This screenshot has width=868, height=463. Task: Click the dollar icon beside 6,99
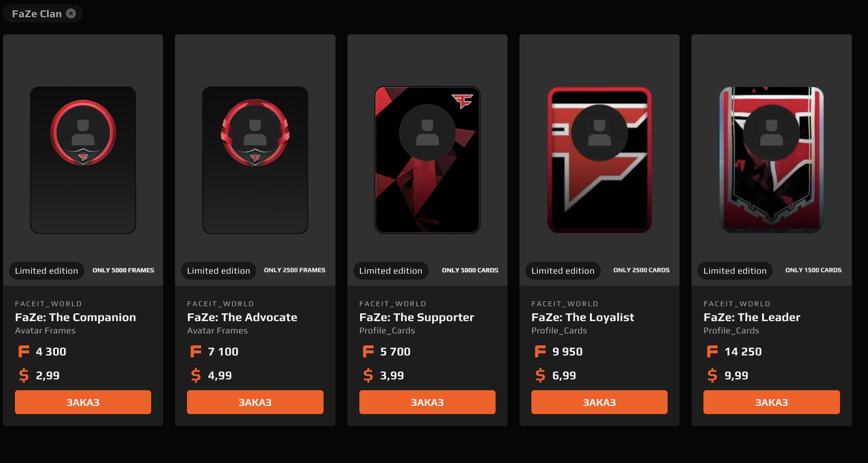pos(540,375)
